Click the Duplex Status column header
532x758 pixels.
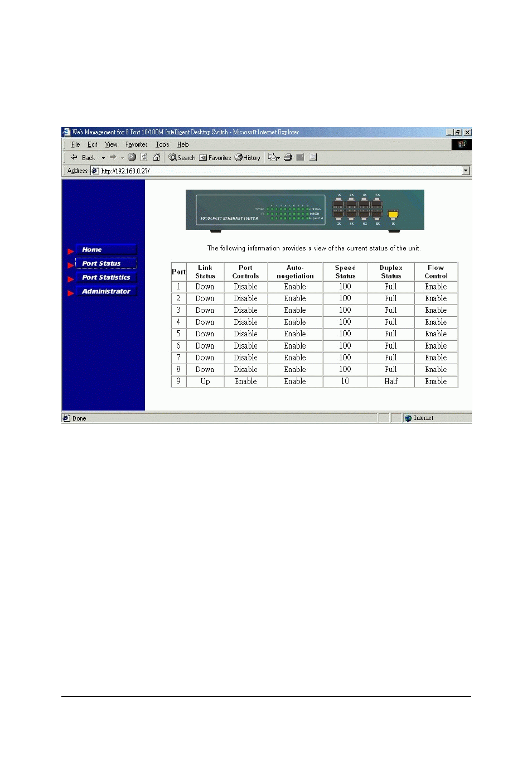391,272
